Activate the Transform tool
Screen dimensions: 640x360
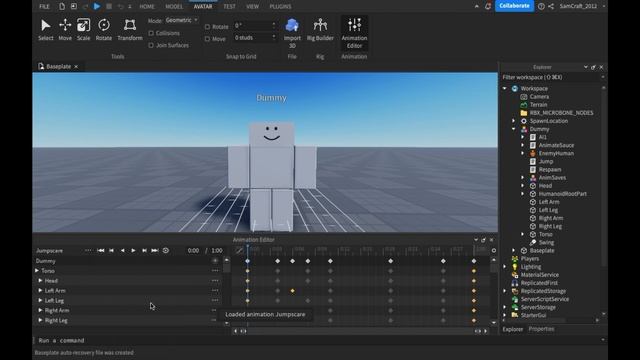click(130, 29)
